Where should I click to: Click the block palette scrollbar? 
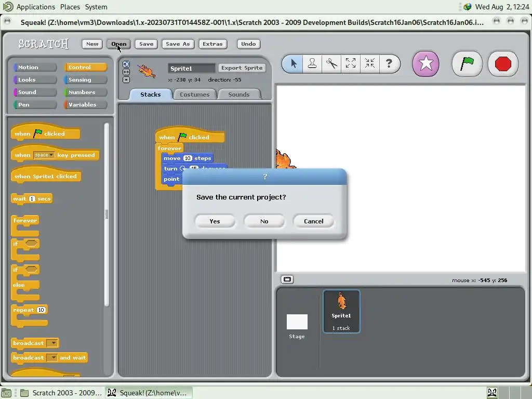tap(107, 215)
